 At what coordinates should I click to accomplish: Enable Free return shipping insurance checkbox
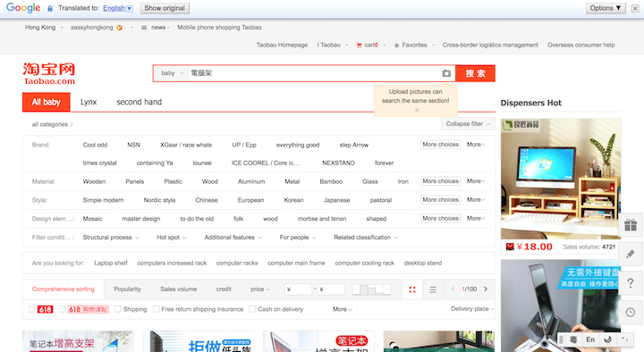156,309
